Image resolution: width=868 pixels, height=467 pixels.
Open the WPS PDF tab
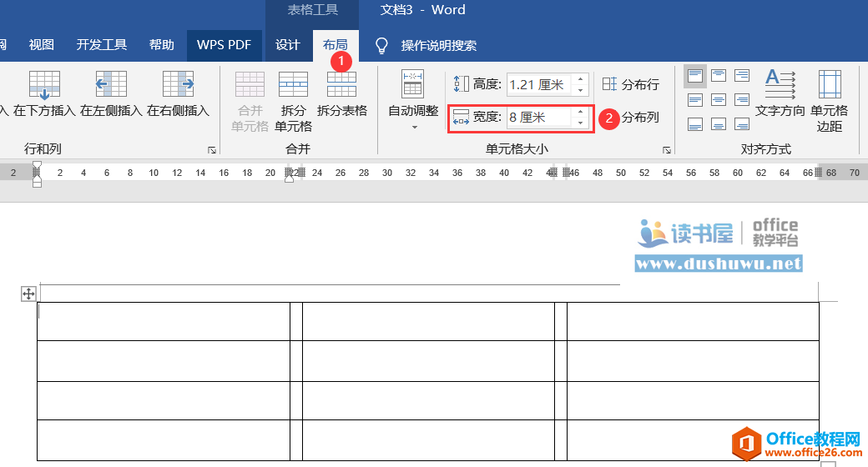click(225, 45)
